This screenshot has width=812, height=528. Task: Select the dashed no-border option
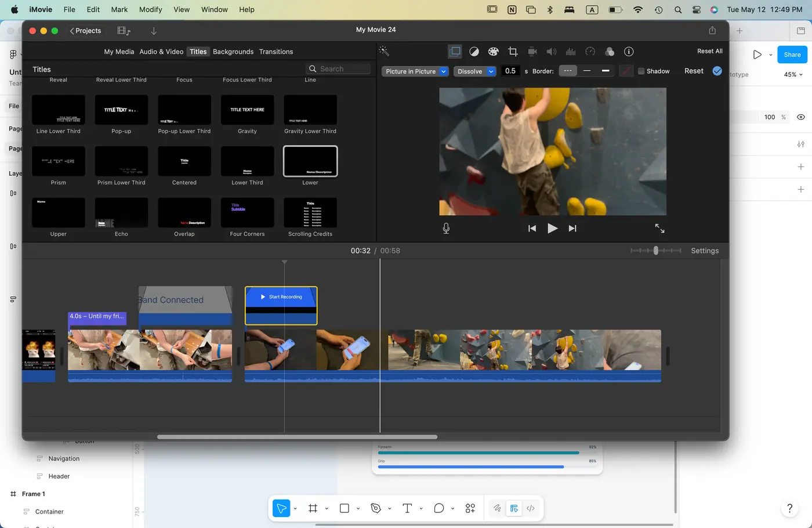click(568, 71)
